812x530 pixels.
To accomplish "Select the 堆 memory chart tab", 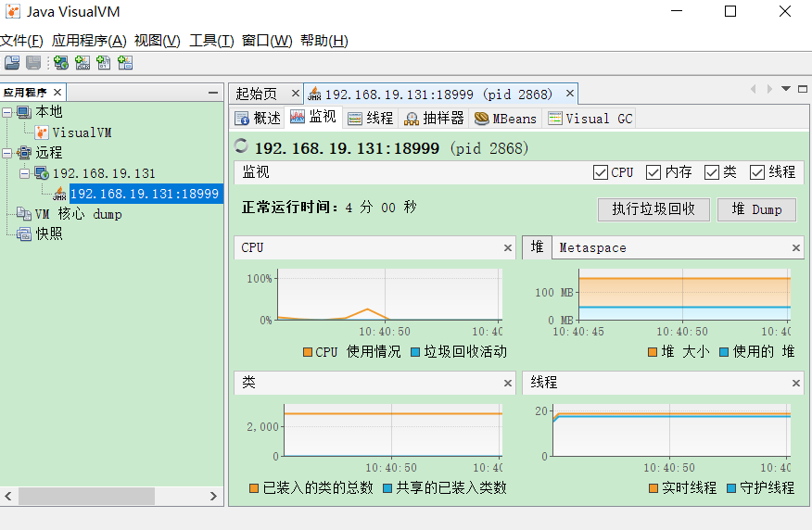I will tap(537, 246).
